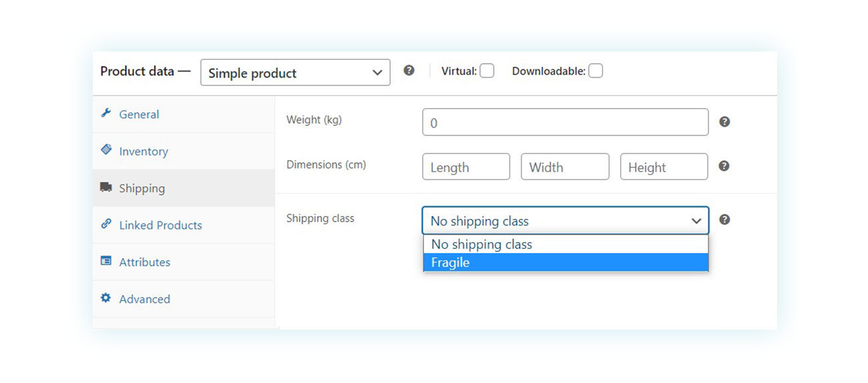Image resolution: width=868 pixels, height=383 pixels.
Task: Open the General tab
Action: [184, 114]
